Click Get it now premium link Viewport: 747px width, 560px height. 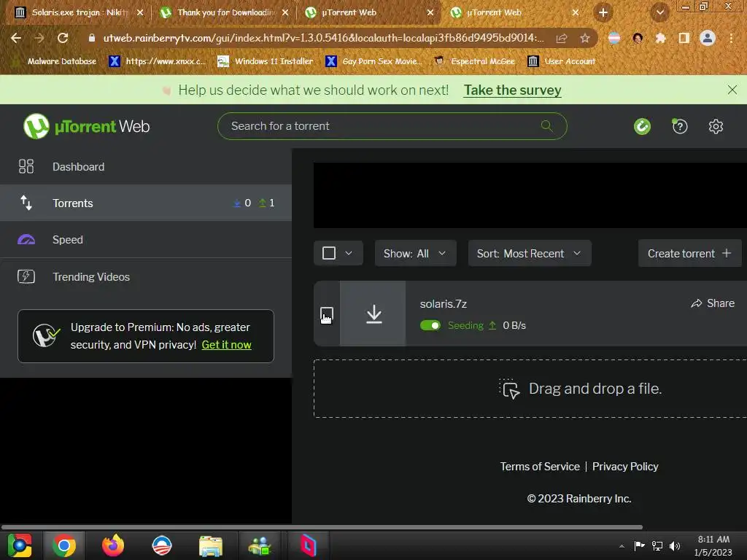click(x=226, y=345)
